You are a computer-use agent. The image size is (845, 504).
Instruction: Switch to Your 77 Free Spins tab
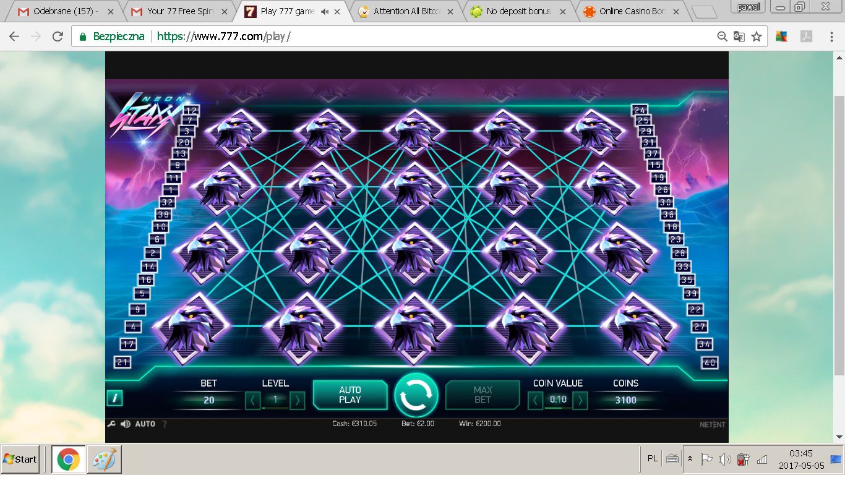pyautogui.click(x=180, y=11)
